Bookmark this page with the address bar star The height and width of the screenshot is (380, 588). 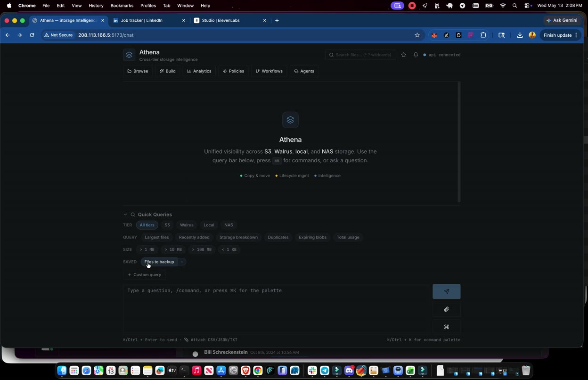417,35
